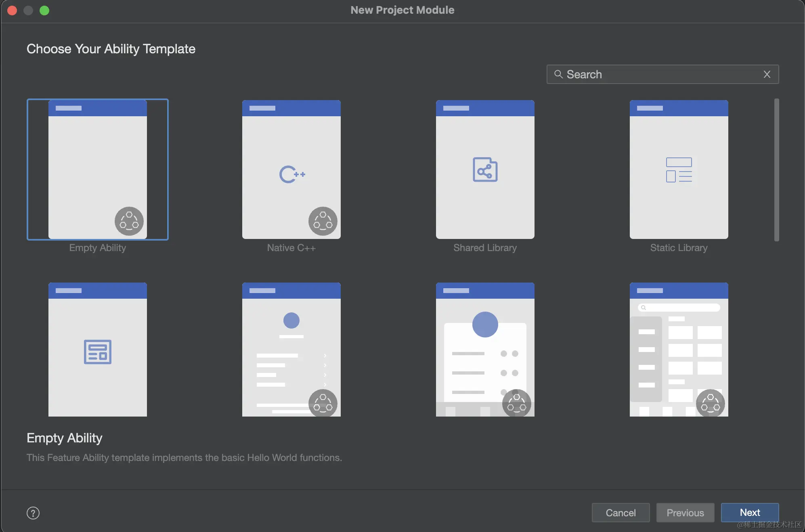The height and width of the screenshot is (532, 805).
Task: Click the Shared Library label
Action: (x=485, y=248)
